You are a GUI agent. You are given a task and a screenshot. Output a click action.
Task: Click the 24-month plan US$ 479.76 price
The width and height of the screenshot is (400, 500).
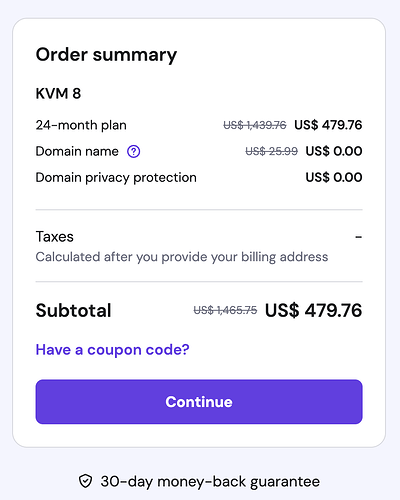click(x=328, y=125)
